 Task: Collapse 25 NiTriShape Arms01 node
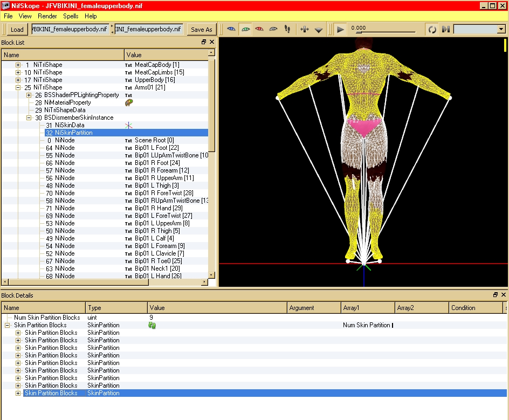tap(18, 88)
